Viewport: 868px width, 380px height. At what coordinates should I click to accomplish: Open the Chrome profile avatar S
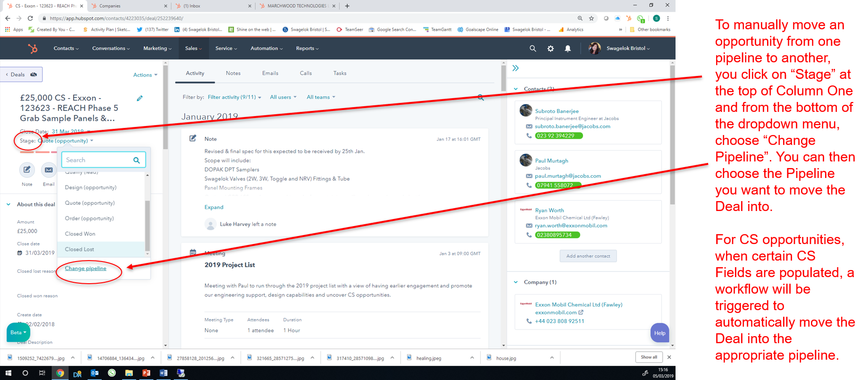[x=656, y=18]
